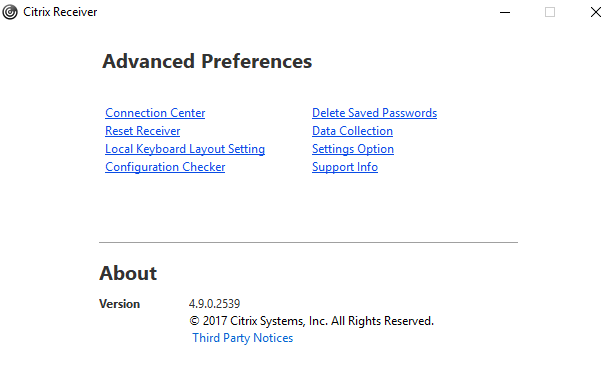The height and width of the screenshot is (392, 615).
Task: Close the Citrix Receiver window
Action: tap(596, 12)
